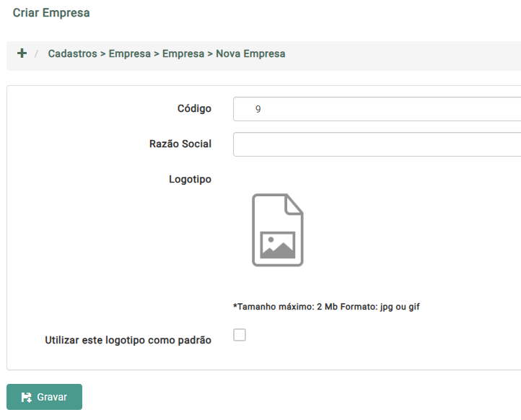The width and height of the screenshot is (521, 420).
Task: Click the Criar Empresa page title
Action: [51, 13]
